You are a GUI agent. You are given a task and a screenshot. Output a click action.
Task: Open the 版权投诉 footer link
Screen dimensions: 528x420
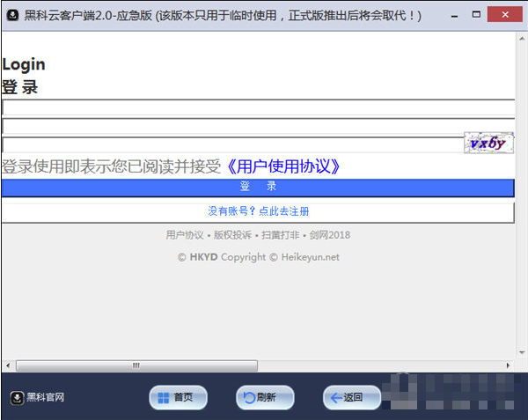tap(232, 235)
